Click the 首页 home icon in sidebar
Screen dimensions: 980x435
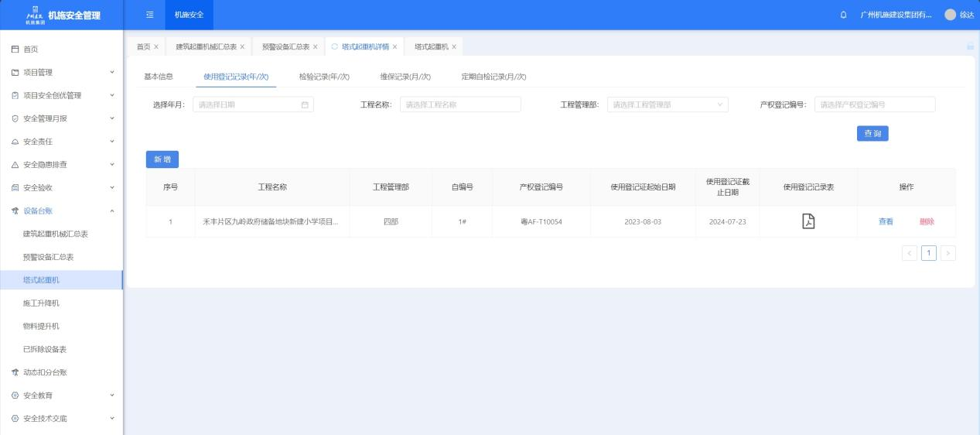tap(15, 50)
